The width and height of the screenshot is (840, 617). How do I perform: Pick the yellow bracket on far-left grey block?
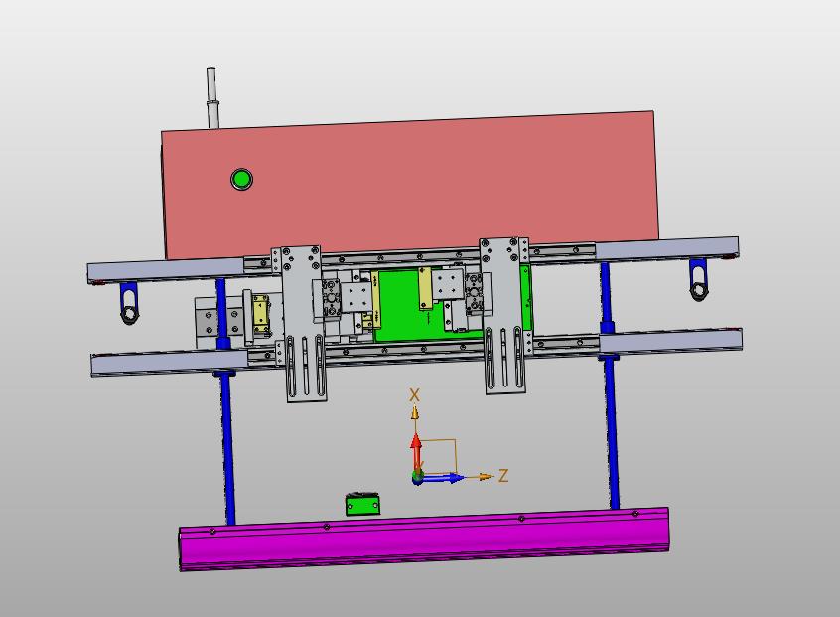261,314
